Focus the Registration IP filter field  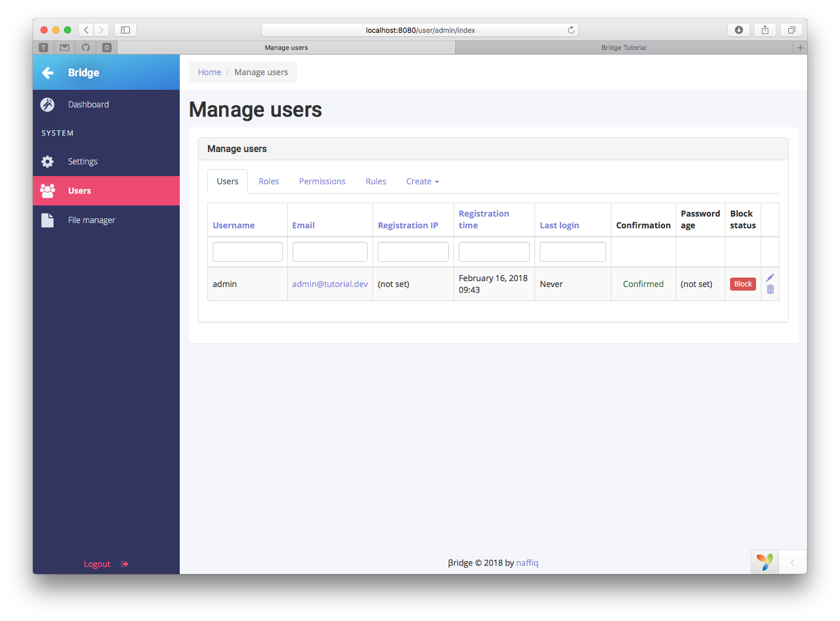tap(413, 252)
